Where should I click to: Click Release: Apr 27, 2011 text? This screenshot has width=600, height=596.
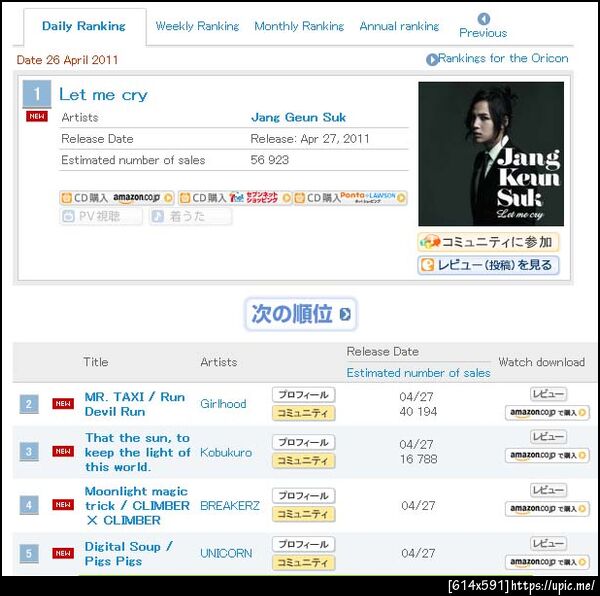tap(310, 139)
